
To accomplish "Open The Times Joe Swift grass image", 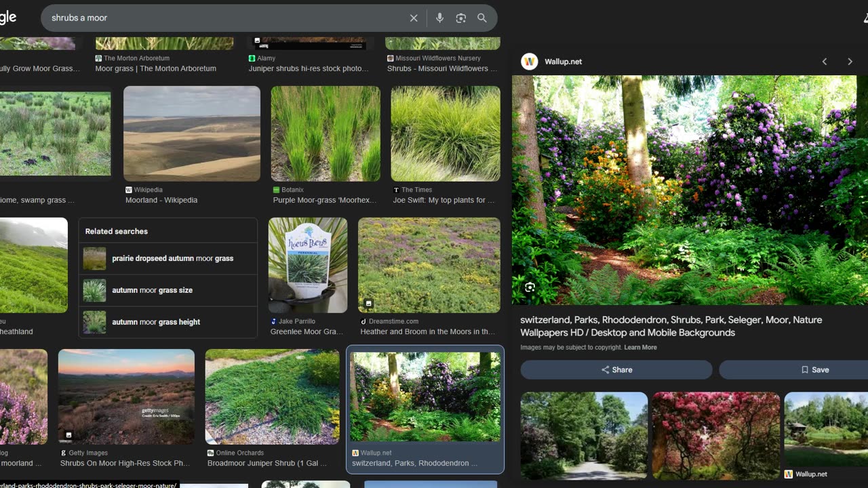I will [446, 134].
